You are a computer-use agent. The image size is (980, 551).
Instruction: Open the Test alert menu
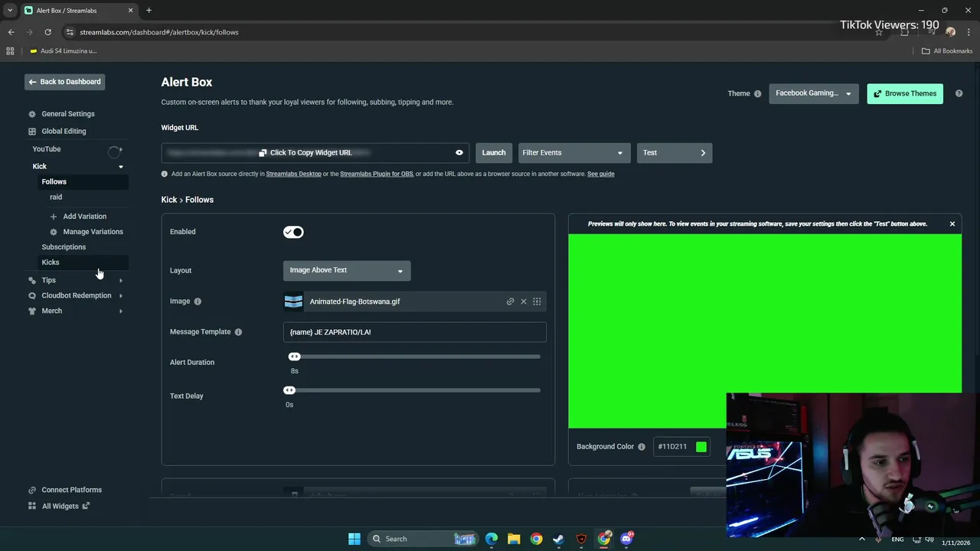[x=675, y=153]
